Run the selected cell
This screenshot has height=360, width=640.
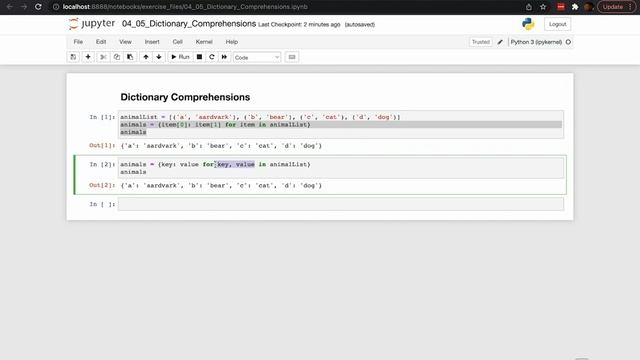(180, 57)
